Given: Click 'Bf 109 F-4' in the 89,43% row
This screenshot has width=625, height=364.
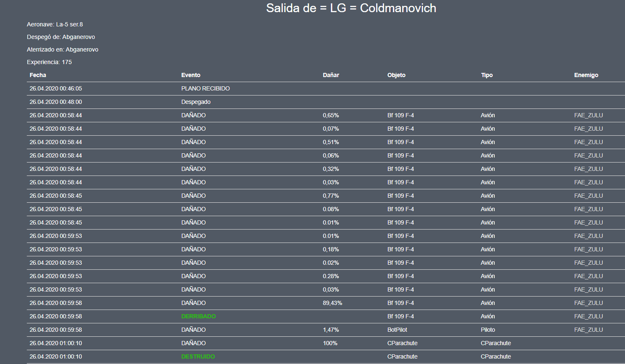Looking at the screenshot, I should coord(400,303).
